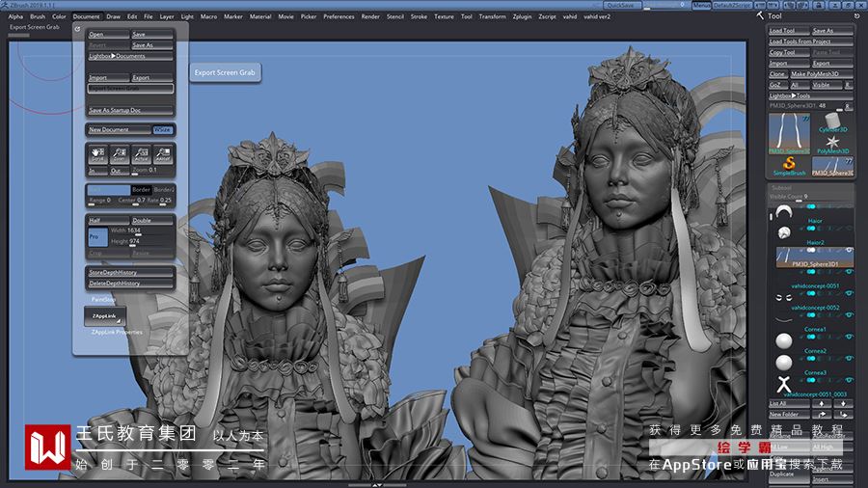Click the Double document size button
The image size is (868, 488).
click(x=152, y=220)
